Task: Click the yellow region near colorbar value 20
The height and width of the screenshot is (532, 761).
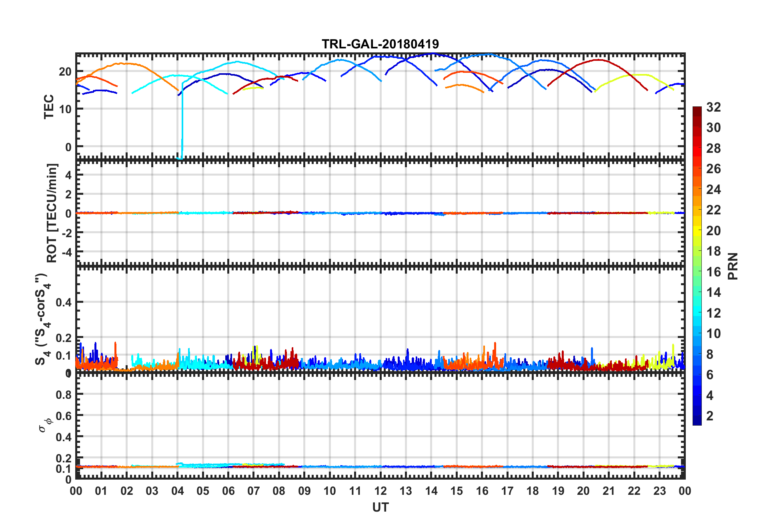Action: point(697,231)
